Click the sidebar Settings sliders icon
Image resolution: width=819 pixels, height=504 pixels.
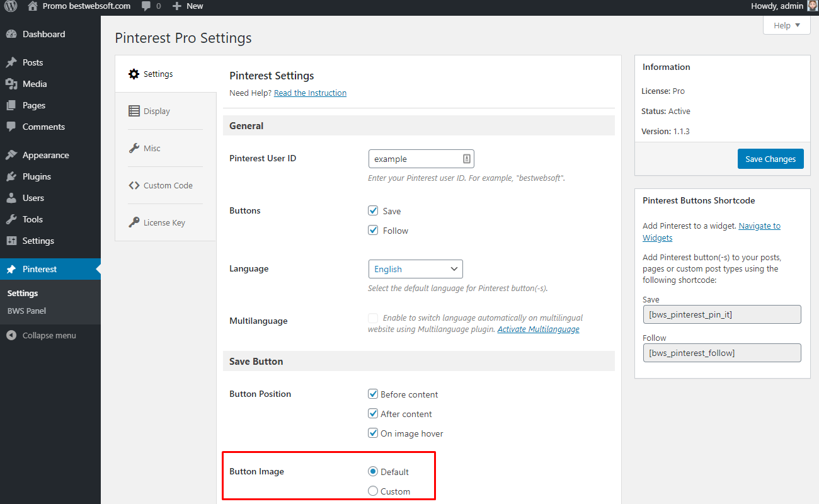[x=11, y=241]
